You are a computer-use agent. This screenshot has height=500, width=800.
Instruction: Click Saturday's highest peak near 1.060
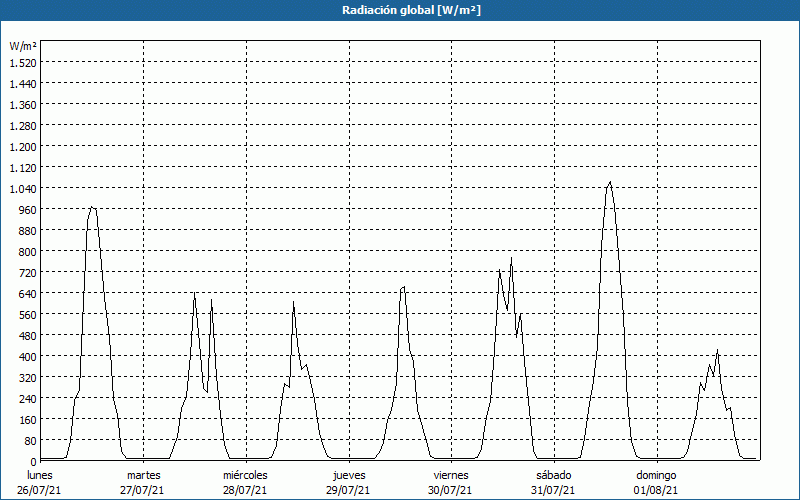(610, 182)
